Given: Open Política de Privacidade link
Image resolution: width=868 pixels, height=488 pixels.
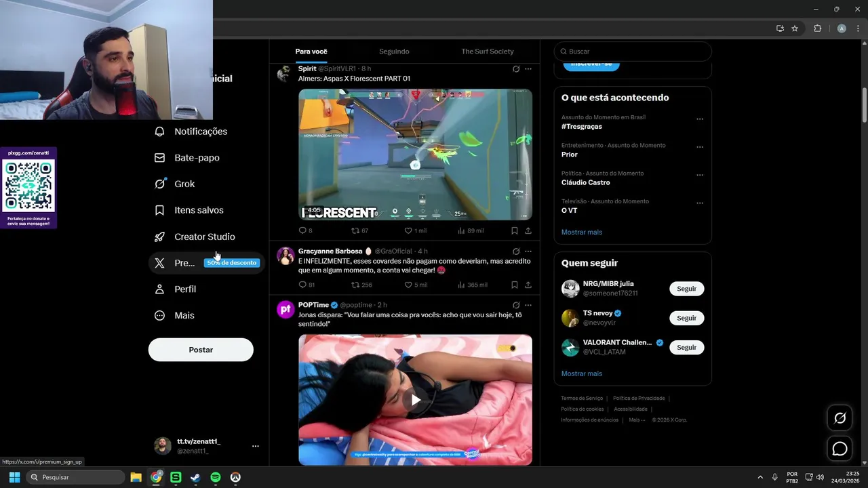Looking at the screenshot, I should (x=639, y=399).
